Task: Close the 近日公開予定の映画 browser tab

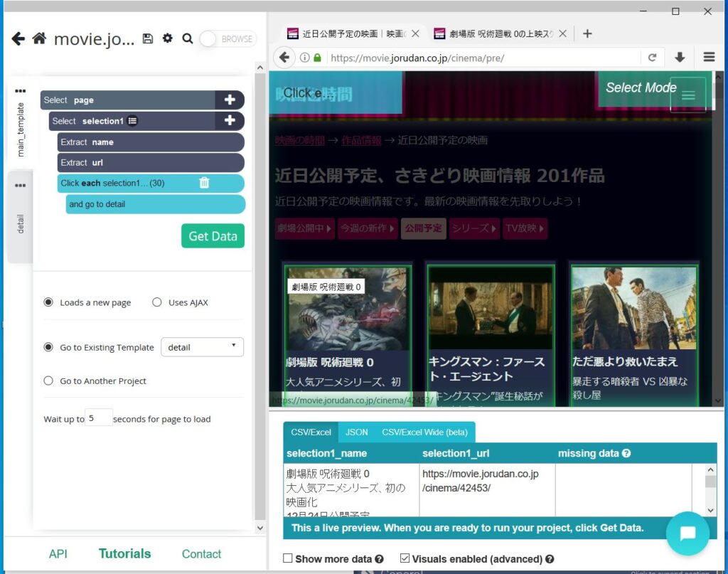Action: (415, 33)
